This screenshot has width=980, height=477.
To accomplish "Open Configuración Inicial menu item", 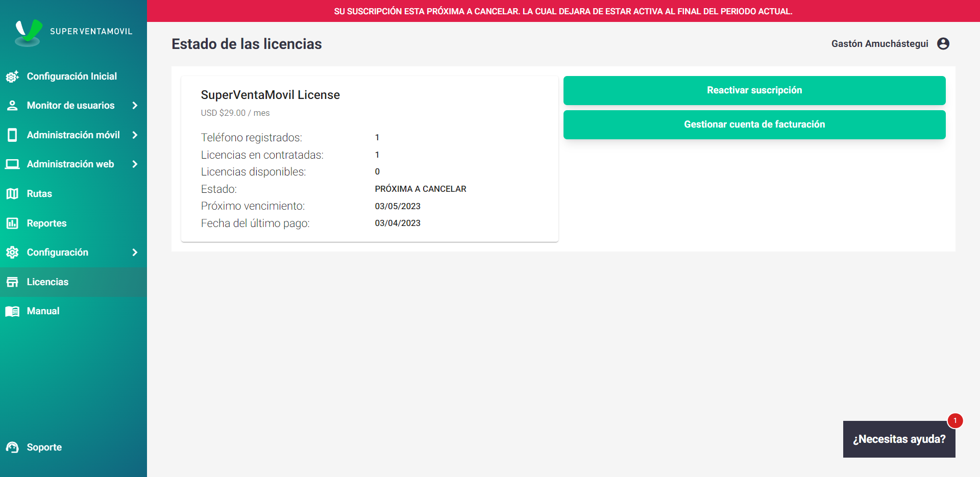I will (73, 77).
